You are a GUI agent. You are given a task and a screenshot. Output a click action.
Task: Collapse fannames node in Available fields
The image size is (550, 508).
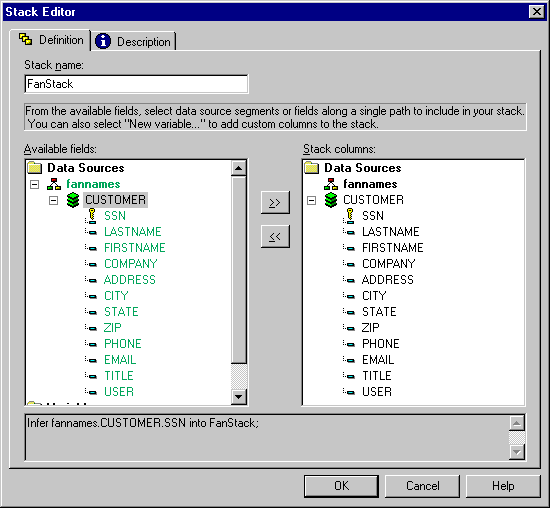[x=34, y=184]
